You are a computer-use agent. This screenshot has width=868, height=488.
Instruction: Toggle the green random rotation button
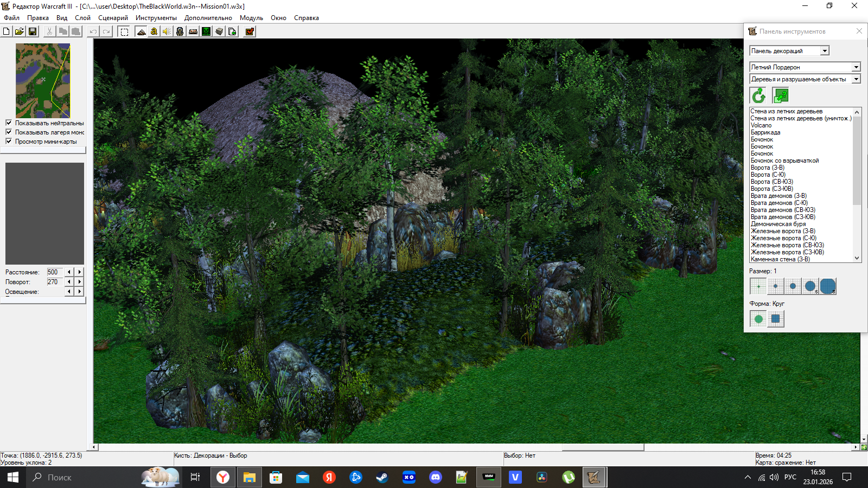click(x=758, y=96)
